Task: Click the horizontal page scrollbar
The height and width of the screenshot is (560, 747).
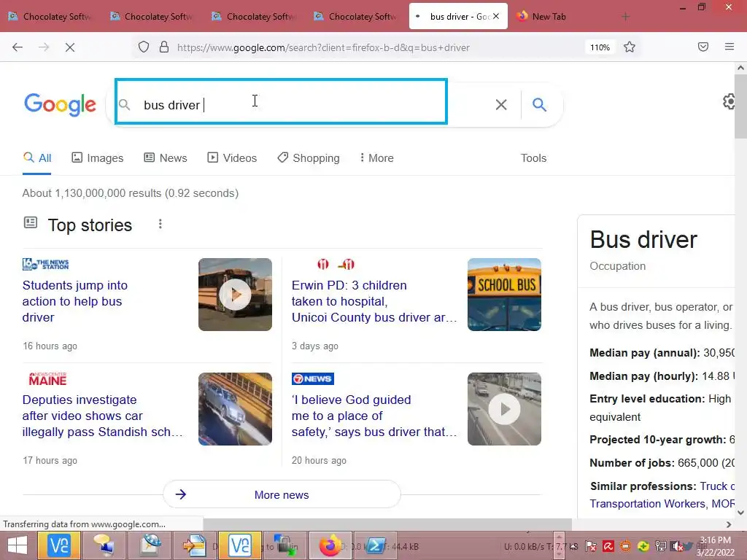Action: pyautogui.click(x=387, y=524)
